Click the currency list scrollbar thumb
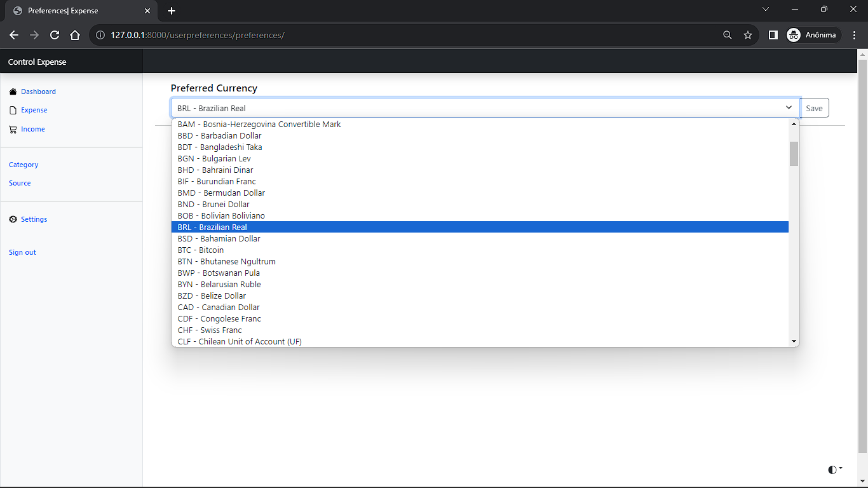868x488 pixels. coord(794,153)
